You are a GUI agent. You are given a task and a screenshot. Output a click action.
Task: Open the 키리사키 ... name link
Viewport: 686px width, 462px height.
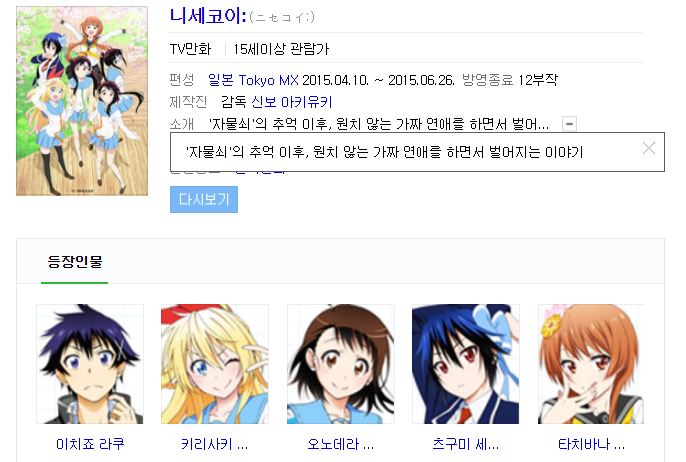tap(215, 444)
